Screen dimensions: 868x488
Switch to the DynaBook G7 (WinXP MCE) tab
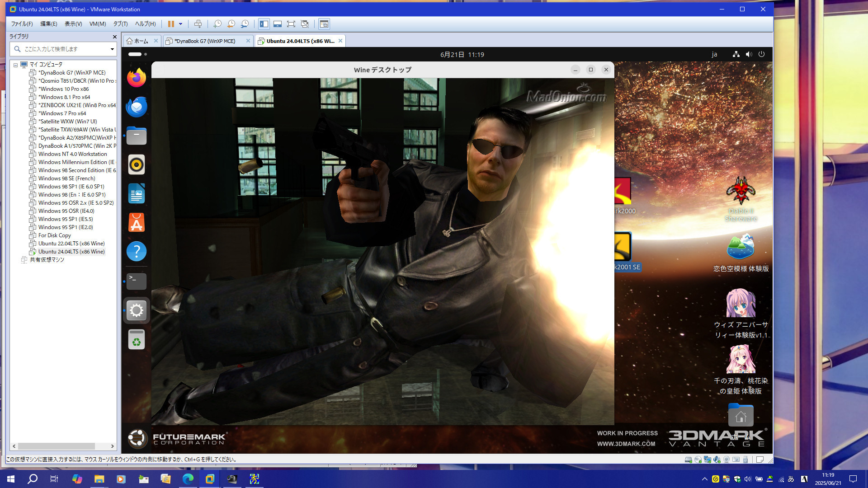(204, 41)
